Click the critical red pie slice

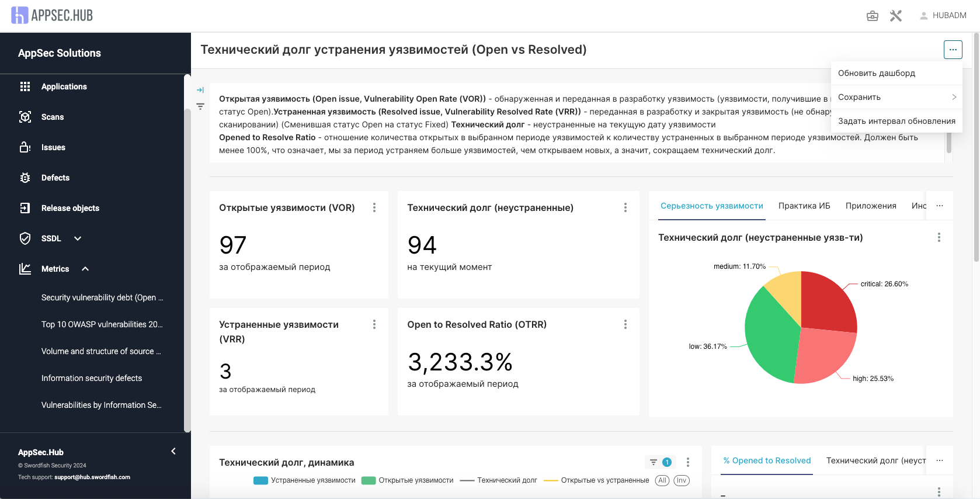(x=826, y=301)
